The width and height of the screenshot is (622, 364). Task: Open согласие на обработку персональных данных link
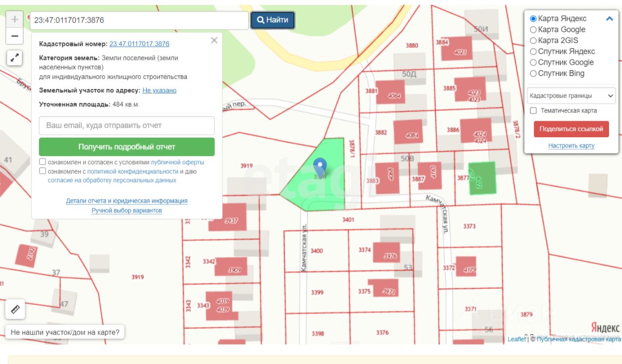pyautogui.click(x=112, y=180)
